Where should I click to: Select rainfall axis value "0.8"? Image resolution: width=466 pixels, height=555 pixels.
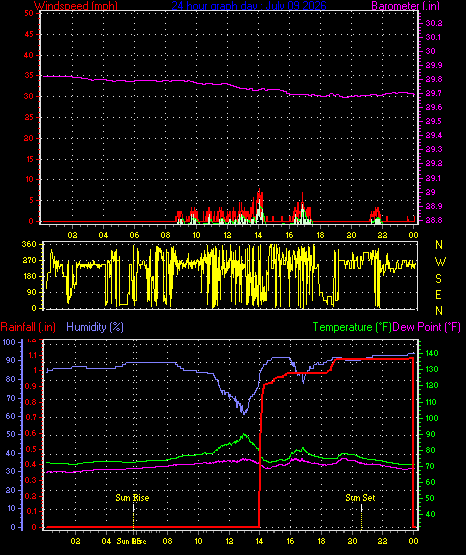(x=31, y=402)
